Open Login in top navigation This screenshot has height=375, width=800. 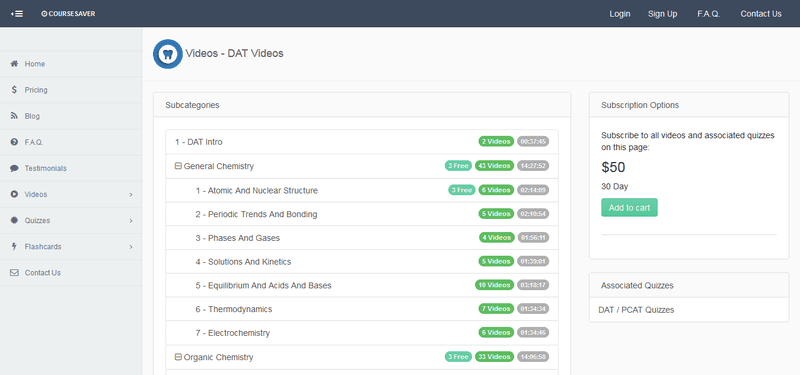point(619,14)
